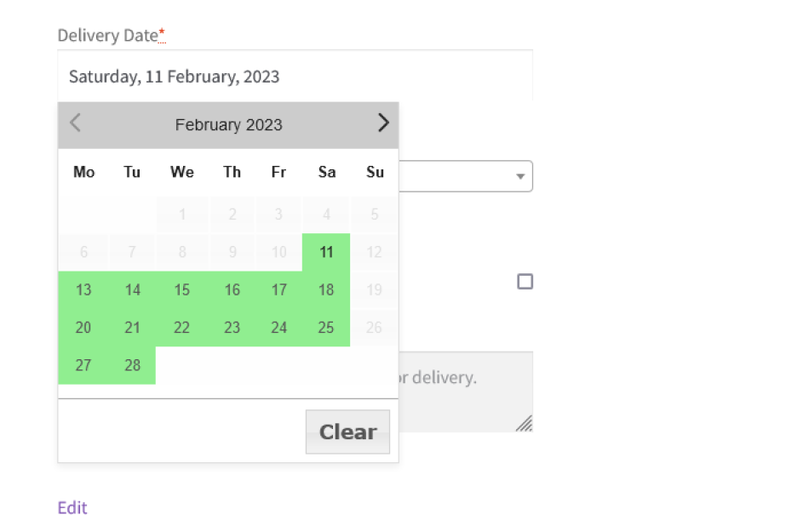The image size is (809, 532).
Task: Pick Wednesday February 15
Action: pos(181,289)
